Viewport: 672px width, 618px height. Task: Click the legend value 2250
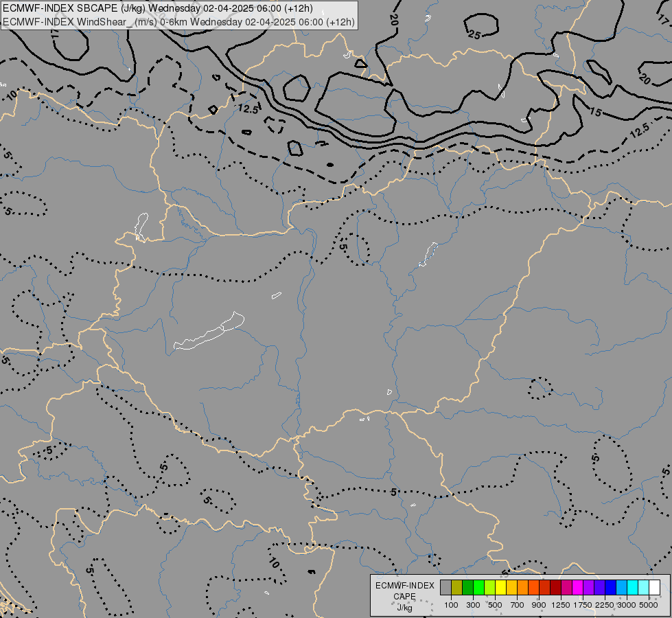[x=605, y=605]
